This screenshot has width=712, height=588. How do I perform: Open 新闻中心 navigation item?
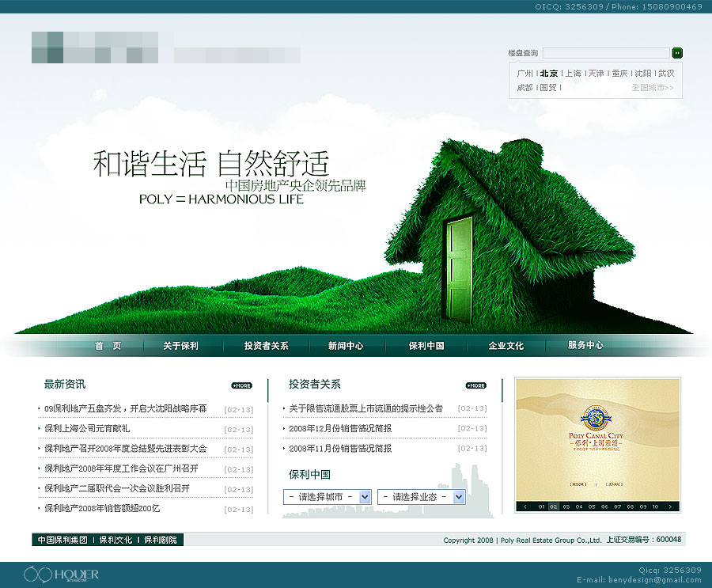[346, 346]
